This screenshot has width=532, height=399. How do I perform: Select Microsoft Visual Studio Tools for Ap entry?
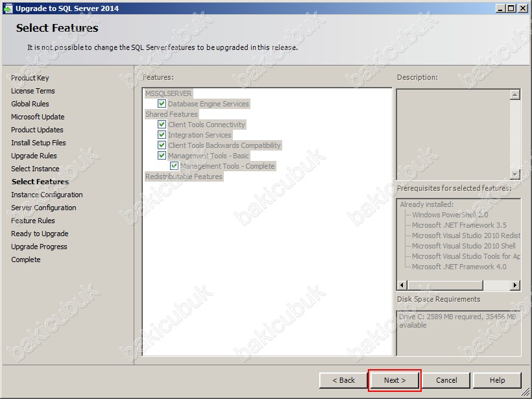(x=466, y=256)
